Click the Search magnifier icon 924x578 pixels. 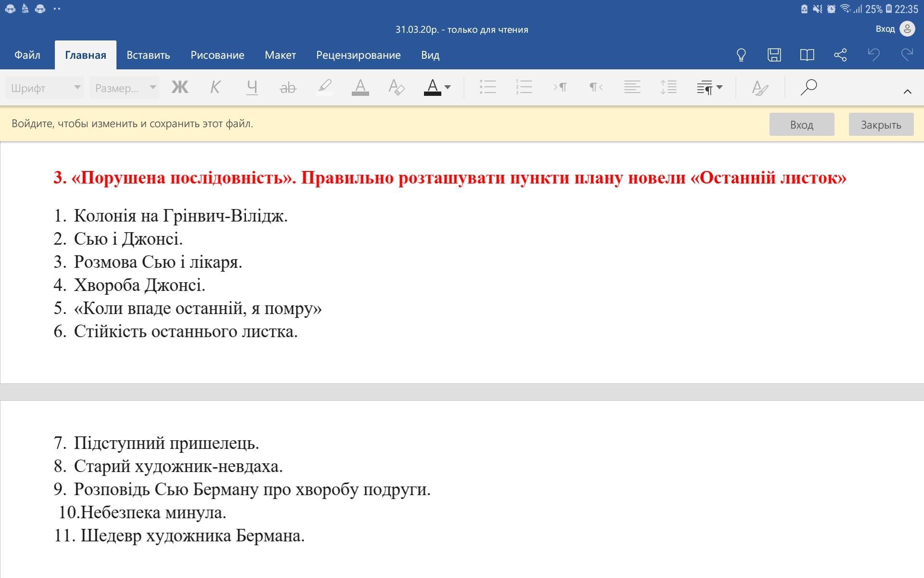coord(808,87)
